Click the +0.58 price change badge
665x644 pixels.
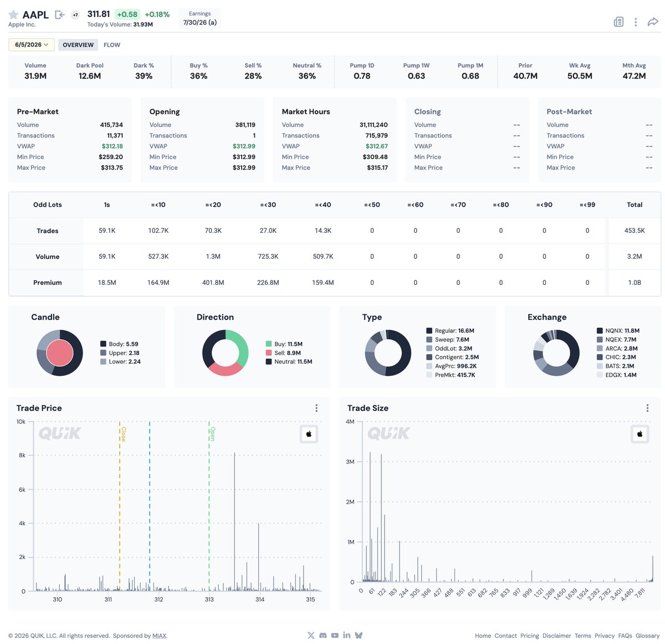click(127, 14)
